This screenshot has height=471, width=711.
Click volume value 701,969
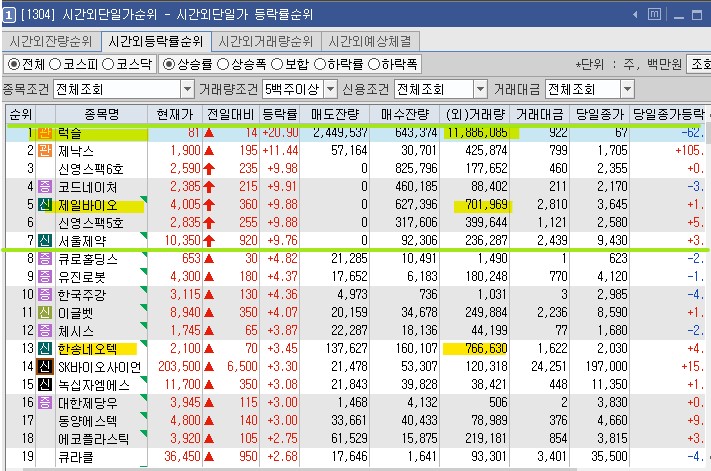[486, 204]
